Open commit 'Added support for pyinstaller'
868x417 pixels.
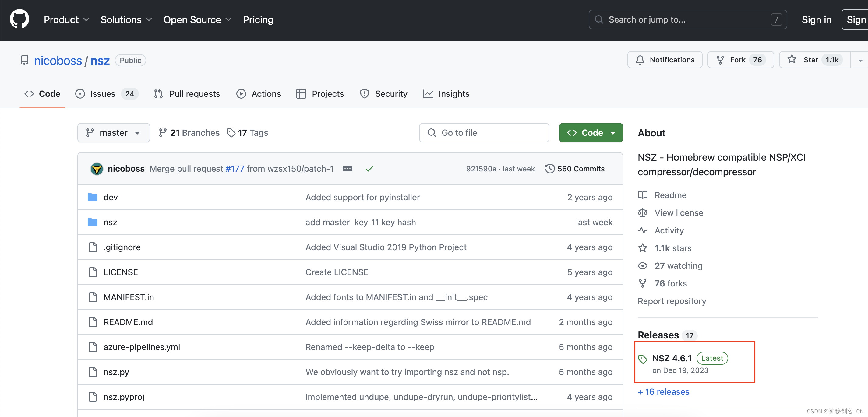362,197
